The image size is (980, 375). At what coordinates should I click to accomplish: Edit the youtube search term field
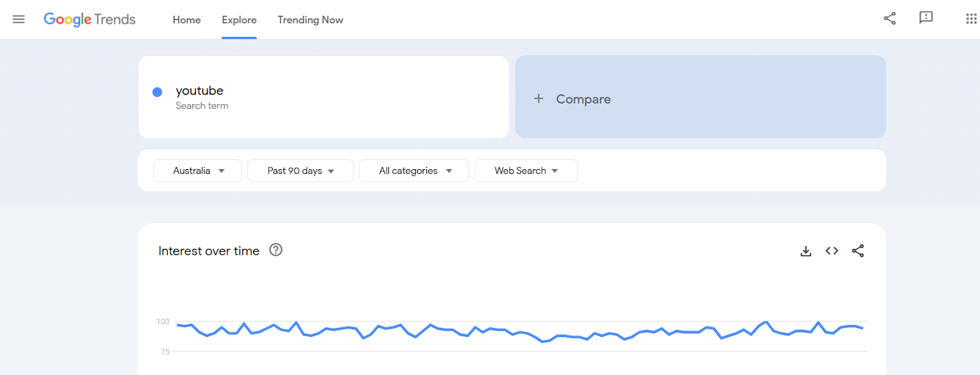pyautogui.click(x=323, y=97)
